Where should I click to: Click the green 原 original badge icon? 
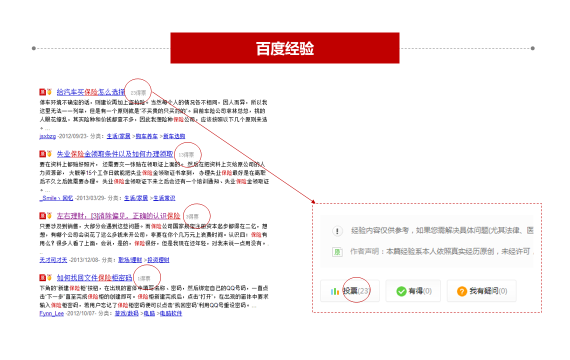pos(337,252)
